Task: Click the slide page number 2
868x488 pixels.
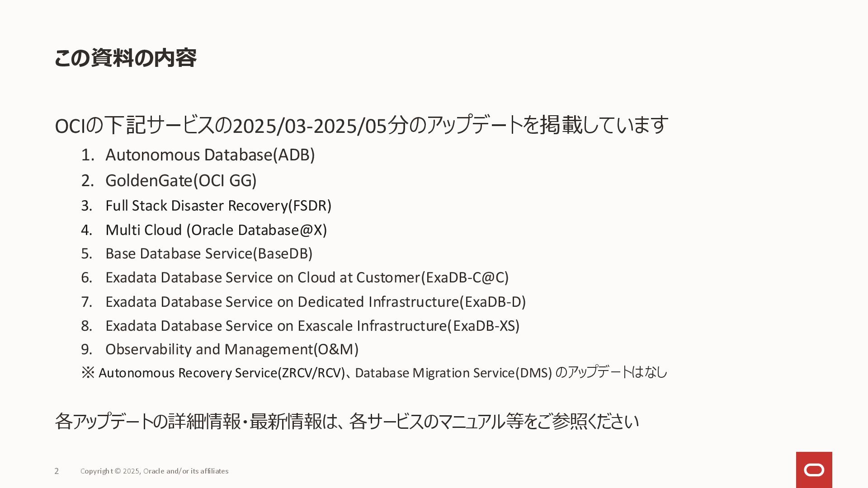Action: [57, 471]
